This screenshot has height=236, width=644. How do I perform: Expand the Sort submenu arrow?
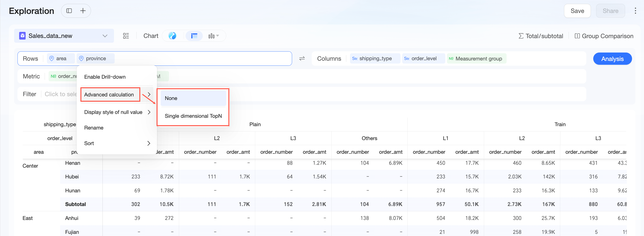pyautogui.click(x=149, y=143)
